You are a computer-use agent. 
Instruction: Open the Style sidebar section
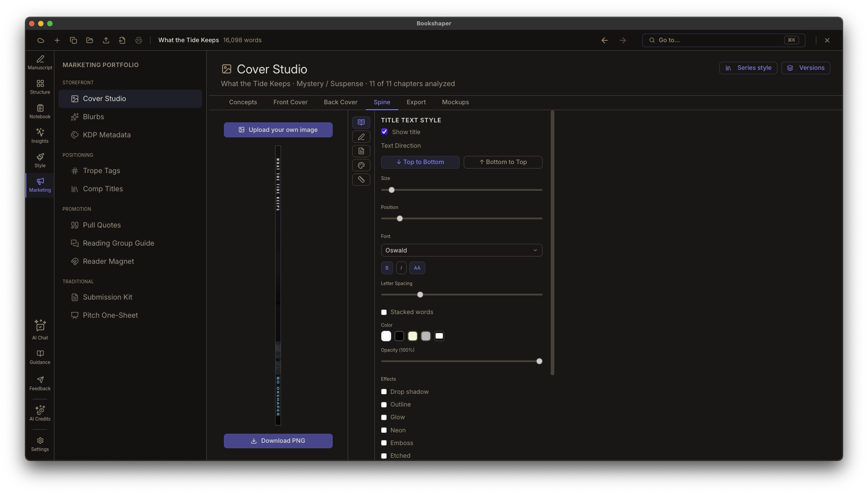pyautogui.click(x=40, y=160)
